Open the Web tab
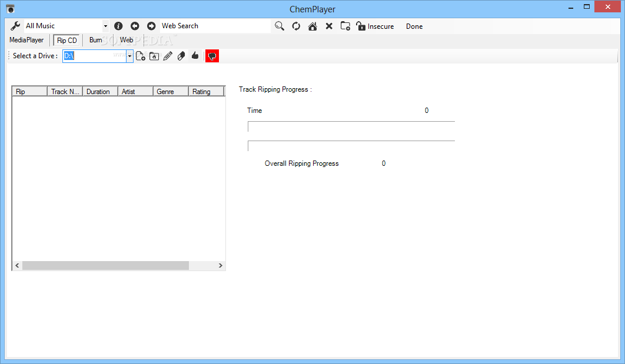This screenshot has width=625, height=364. (x=127, y=40)
